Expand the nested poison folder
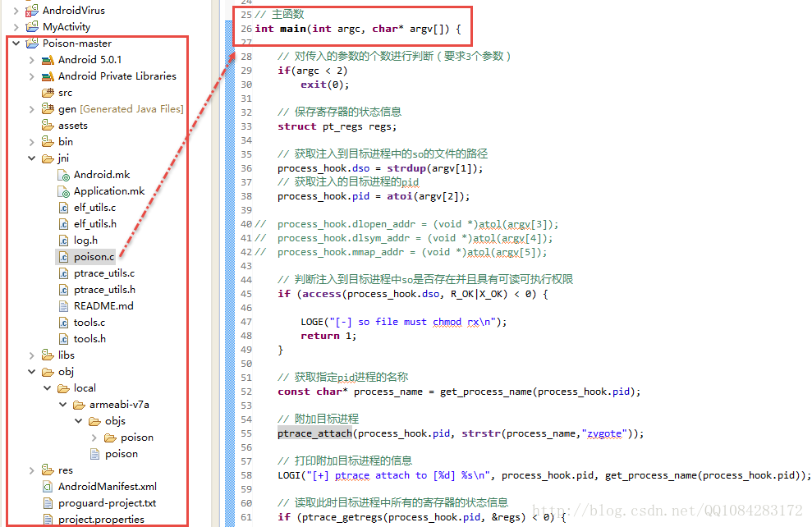This screenshot has width=812, height=527. pos(94,438)
